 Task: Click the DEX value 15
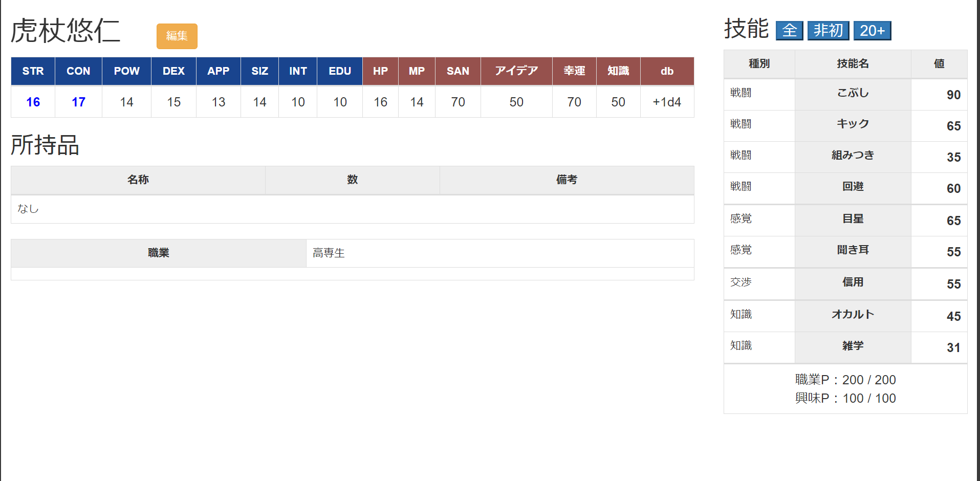coord(173,102)
